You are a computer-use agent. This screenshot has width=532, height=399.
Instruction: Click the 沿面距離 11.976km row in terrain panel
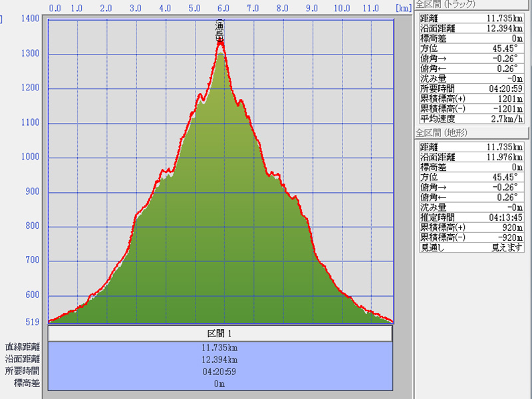click(x=472, y=157)
